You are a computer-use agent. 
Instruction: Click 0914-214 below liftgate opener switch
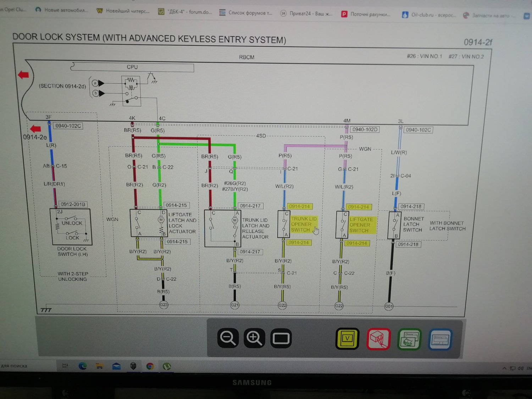(x=357, y=243)
